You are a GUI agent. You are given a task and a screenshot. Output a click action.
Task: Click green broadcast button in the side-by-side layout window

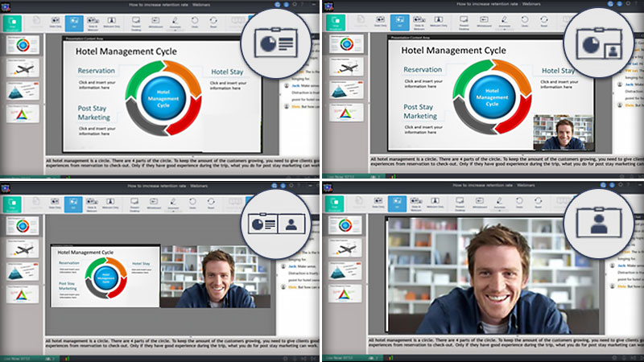pos(12,204)
